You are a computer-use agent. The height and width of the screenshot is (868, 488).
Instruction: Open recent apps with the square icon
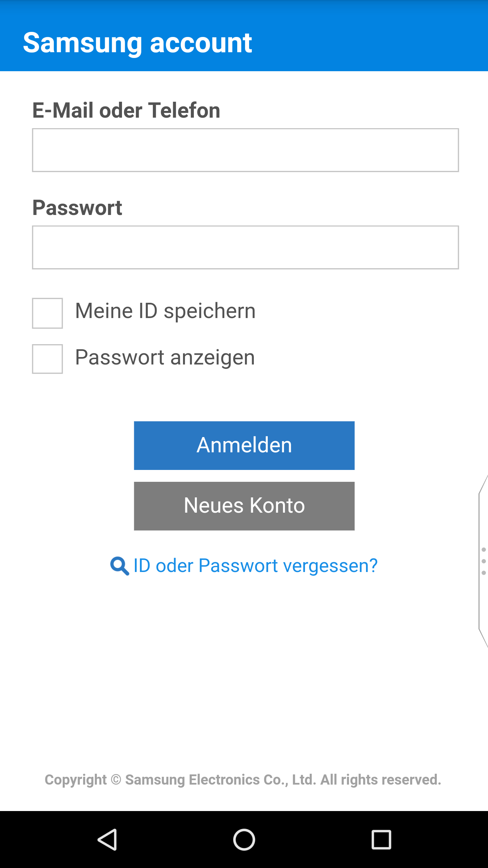381,840
